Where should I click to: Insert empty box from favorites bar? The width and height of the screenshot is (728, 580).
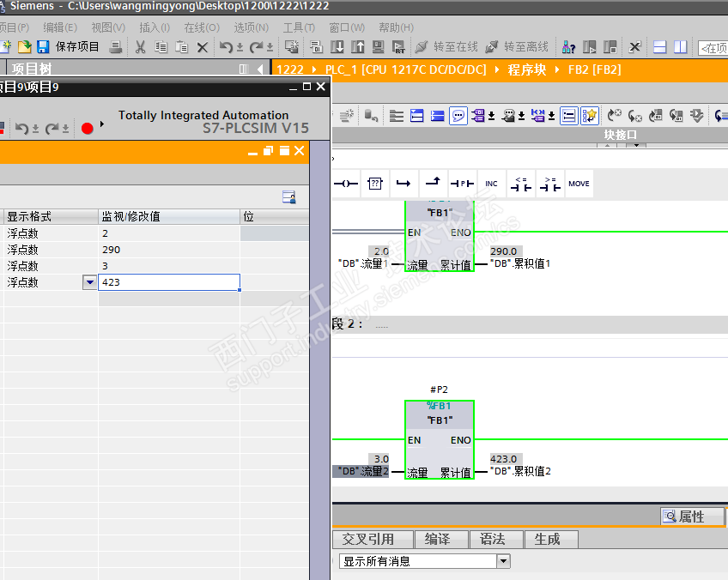pyautogui.click(x=374, y=184)
